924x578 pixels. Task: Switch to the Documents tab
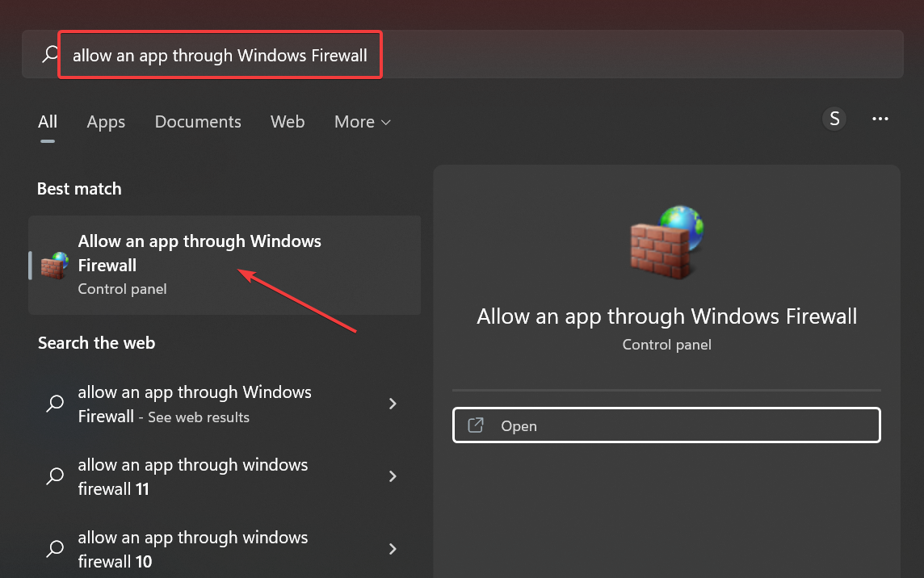(198, 122)
